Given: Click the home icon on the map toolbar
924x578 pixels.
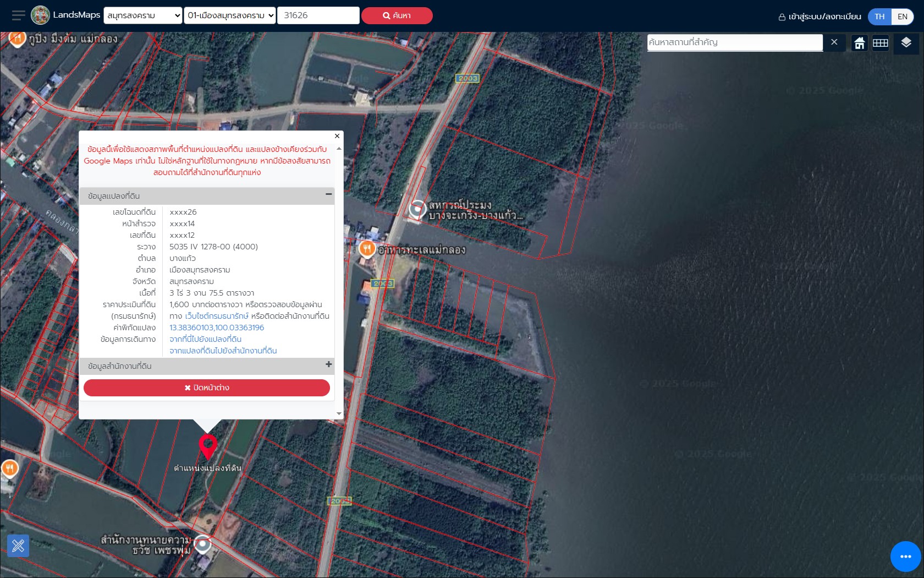Looking at the screenshot, I should [859, 43].
